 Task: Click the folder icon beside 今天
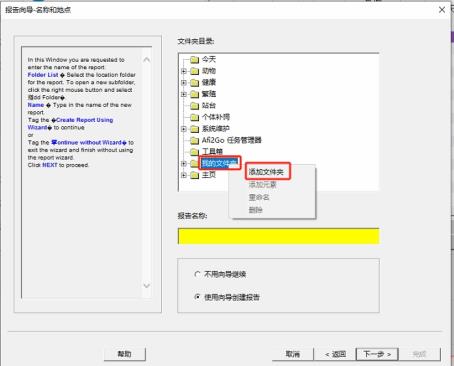[194, 60]
